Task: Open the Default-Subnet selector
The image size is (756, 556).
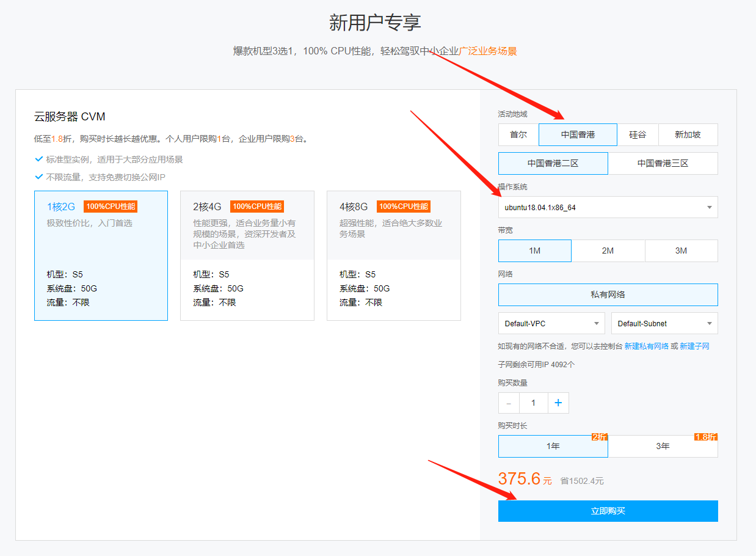Action: coord(664,323)
